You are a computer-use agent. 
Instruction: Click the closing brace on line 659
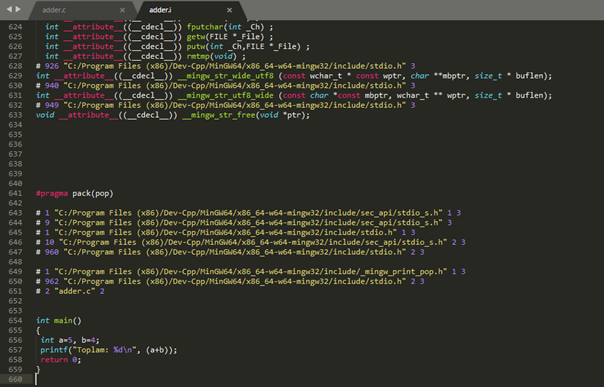click(38, 370)
